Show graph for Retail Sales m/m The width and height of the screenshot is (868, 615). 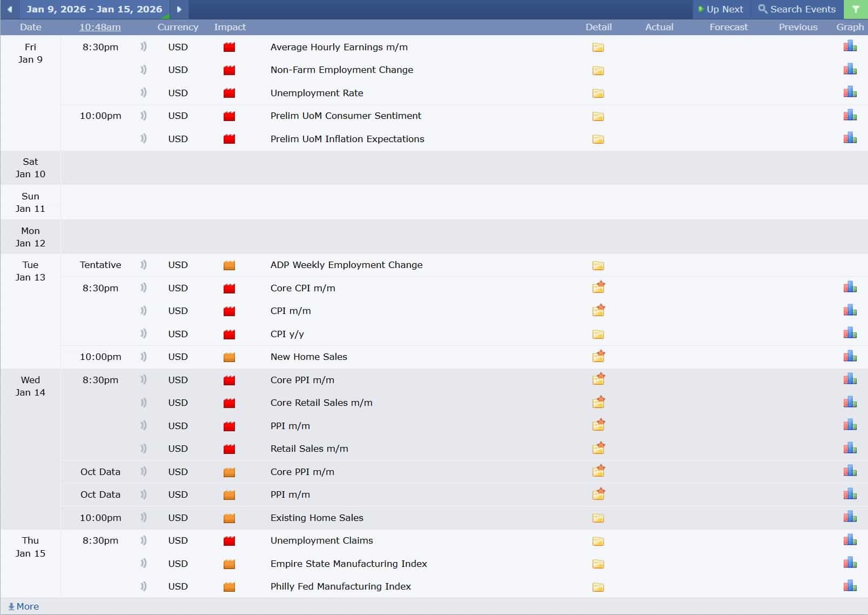850,448
